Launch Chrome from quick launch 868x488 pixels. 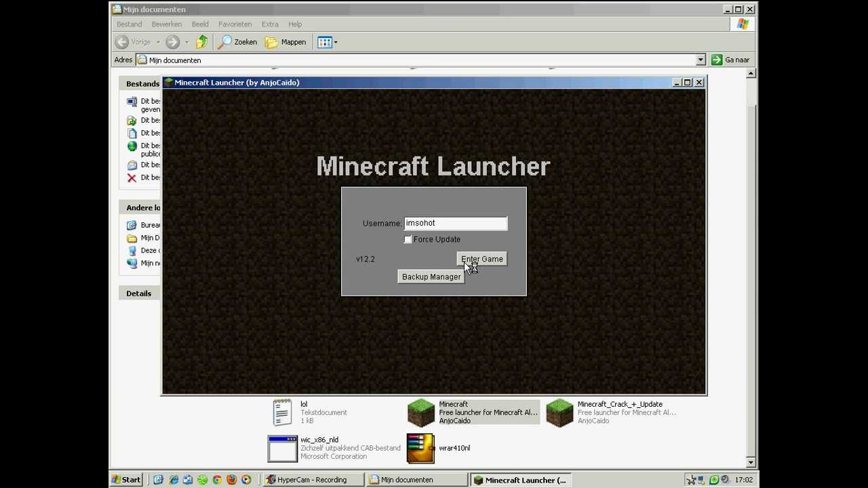point(217,480)
